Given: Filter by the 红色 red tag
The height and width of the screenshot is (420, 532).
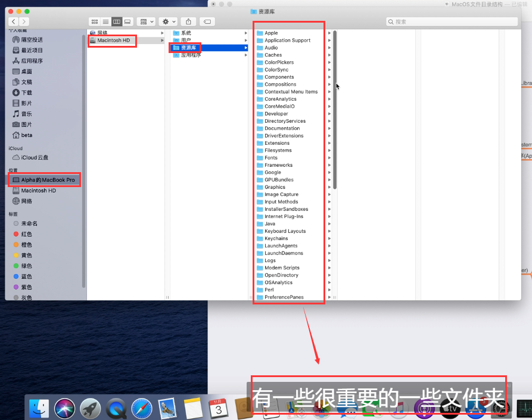Looking at the screenshot, I should (x=23, y=234).
